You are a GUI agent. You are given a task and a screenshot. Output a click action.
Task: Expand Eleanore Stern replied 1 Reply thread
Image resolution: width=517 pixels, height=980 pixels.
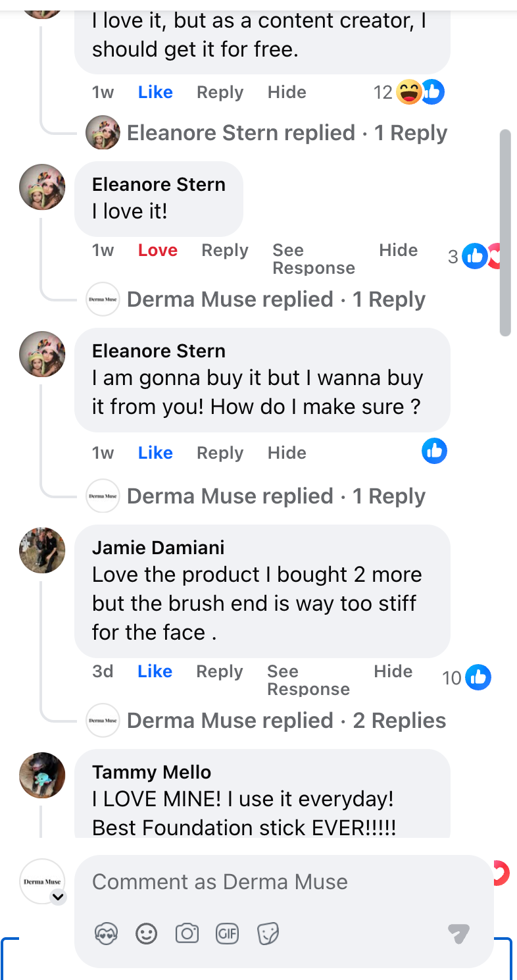pos(286,133)
